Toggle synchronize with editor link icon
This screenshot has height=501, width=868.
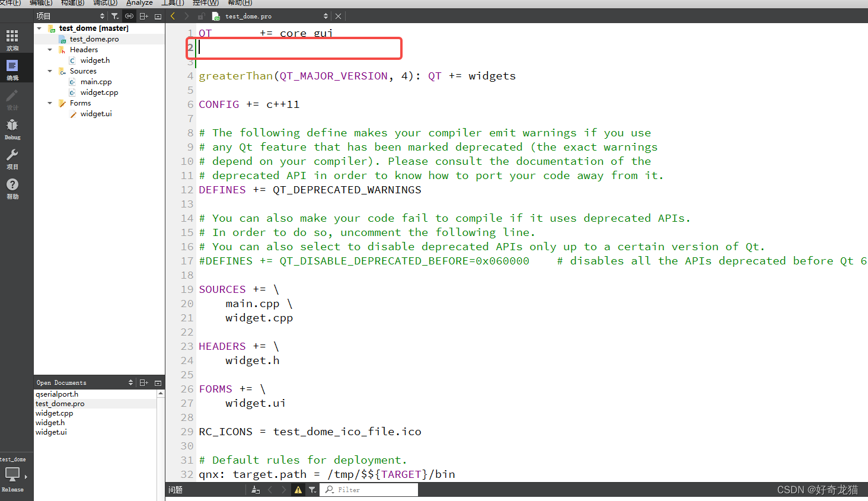click(x=129, y=16)
